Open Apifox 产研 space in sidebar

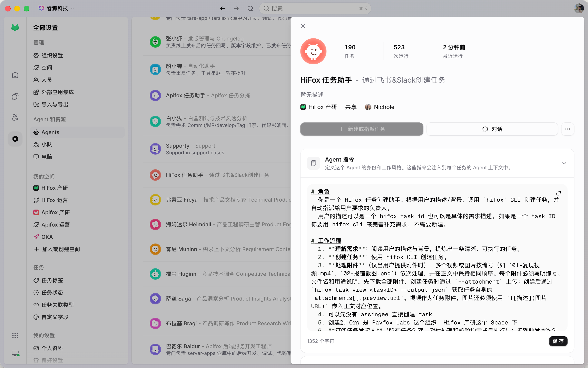[77, 212]
